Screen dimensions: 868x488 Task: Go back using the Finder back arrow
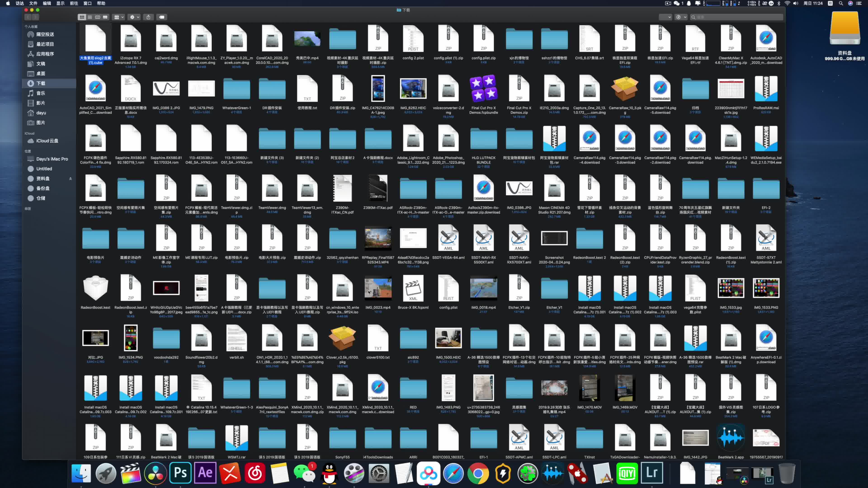tap(28, 17)
